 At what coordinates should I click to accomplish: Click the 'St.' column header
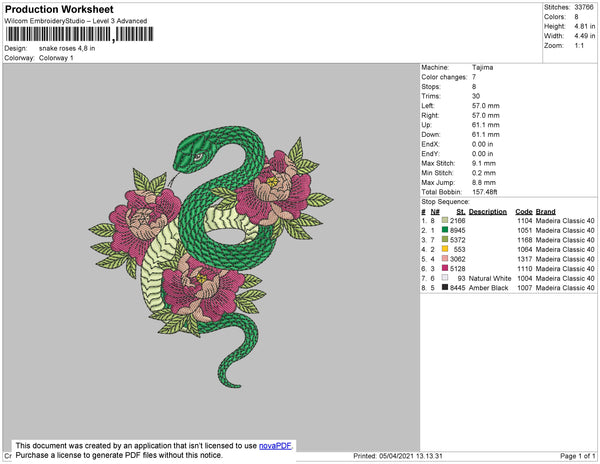(461, 212)
